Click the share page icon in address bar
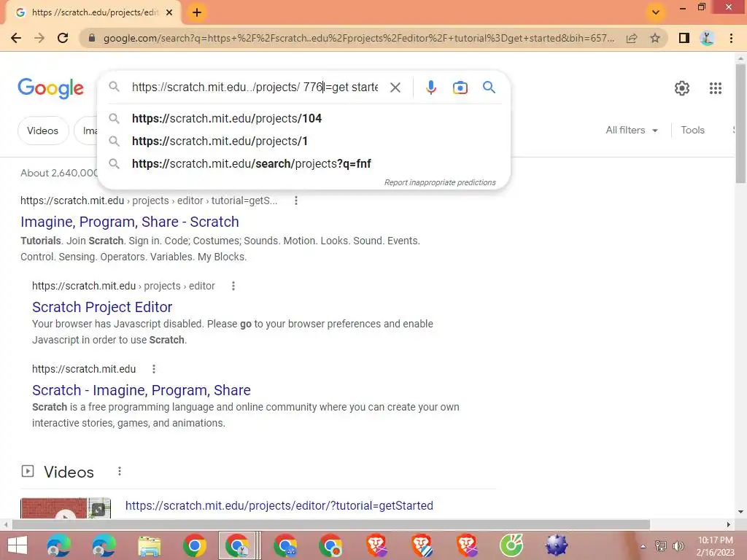Image resolution: width=747 pixels, height=560 pixels. 632,38
